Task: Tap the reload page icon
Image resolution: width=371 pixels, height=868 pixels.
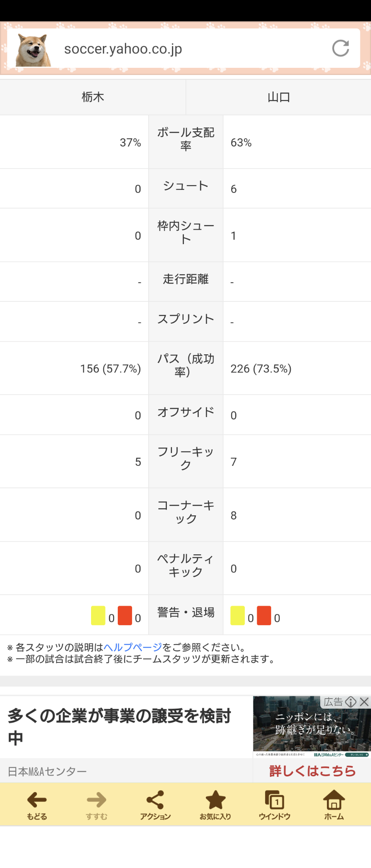Action: (x=341, y=48)
